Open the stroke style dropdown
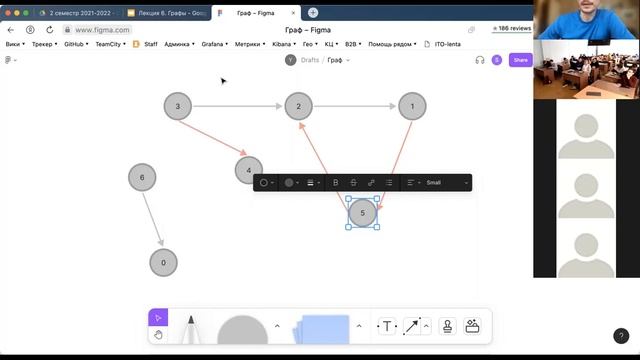The height and width of the screenshot is (360, 640). coord(313,182)
